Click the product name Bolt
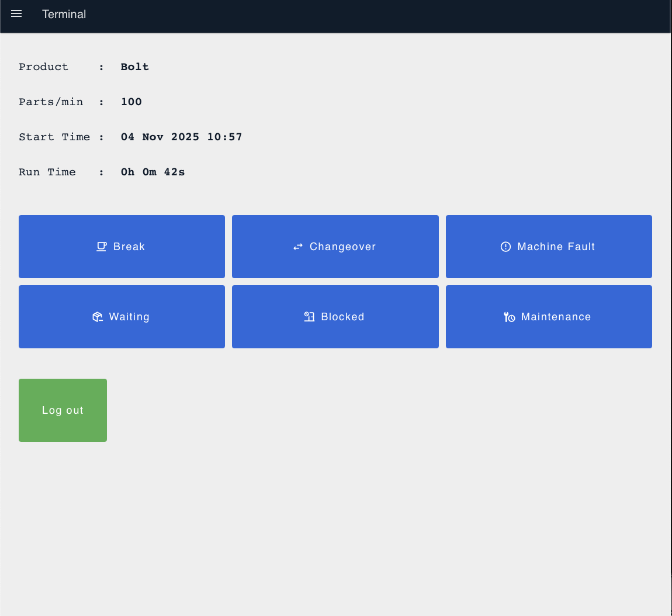This screenshot has width=672, height=616. [x=134, y=67]
